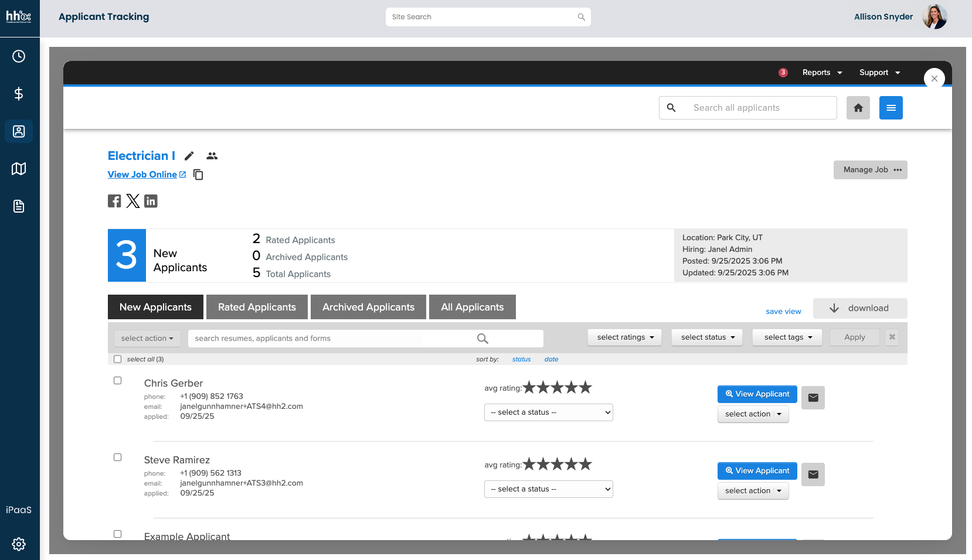Expand the select tags dropdown
Image resolution: width=972 pixels, height=560 pixels.
[x=787, y=337]
